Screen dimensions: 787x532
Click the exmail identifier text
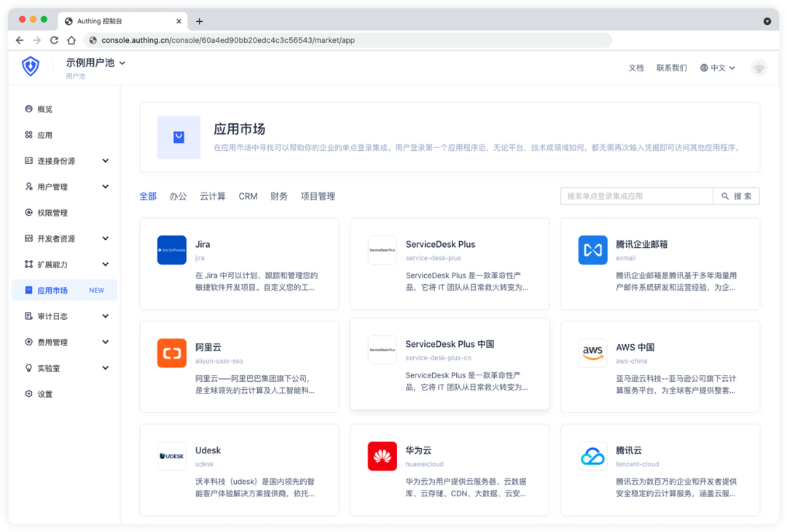[x=625, y=258]
